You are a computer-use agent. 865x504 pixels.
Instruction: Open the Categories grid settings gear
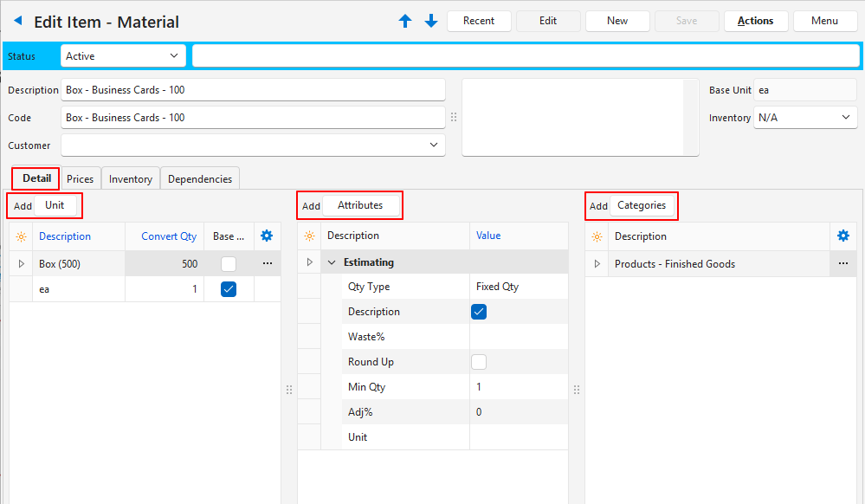tap(842, 236)
